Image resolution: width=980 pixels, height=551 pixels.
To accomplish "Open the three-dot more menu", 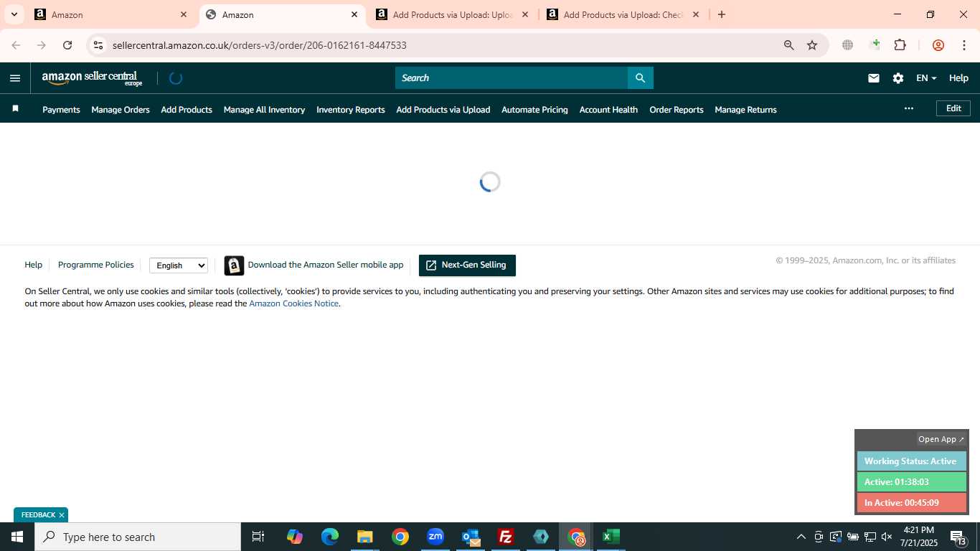I will 909,108.
